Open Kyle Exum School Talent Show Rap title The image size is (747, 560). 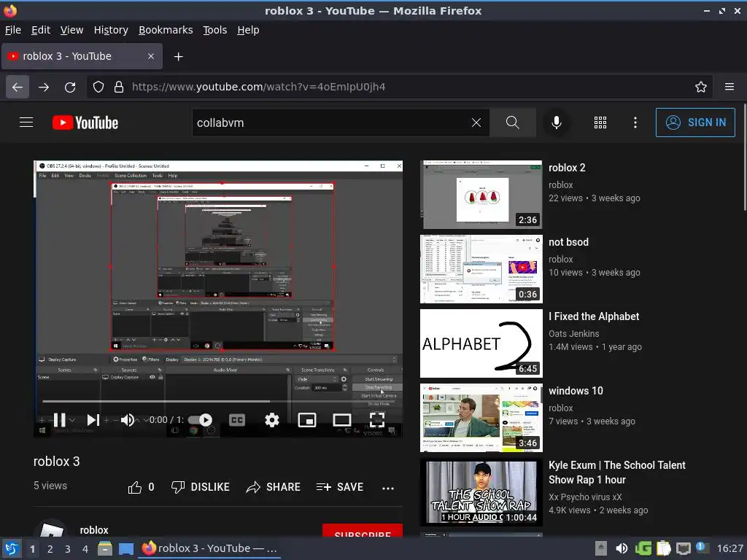617,472
